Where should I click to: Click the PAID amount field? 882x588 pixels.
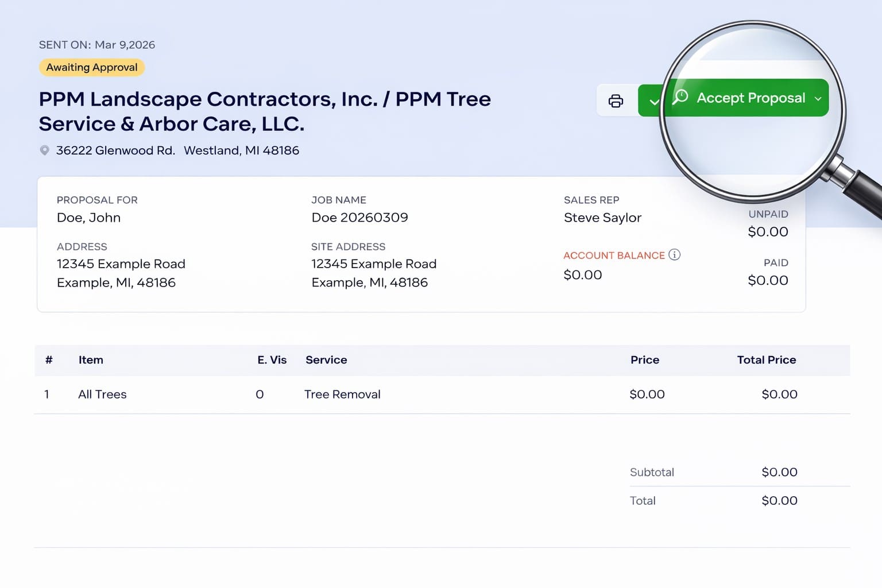[768, 281]
